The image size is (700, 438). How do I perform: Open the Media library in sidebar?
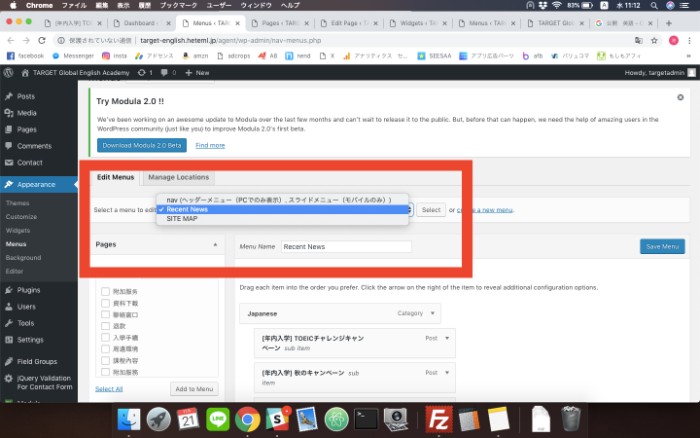(x=27, y=113)
